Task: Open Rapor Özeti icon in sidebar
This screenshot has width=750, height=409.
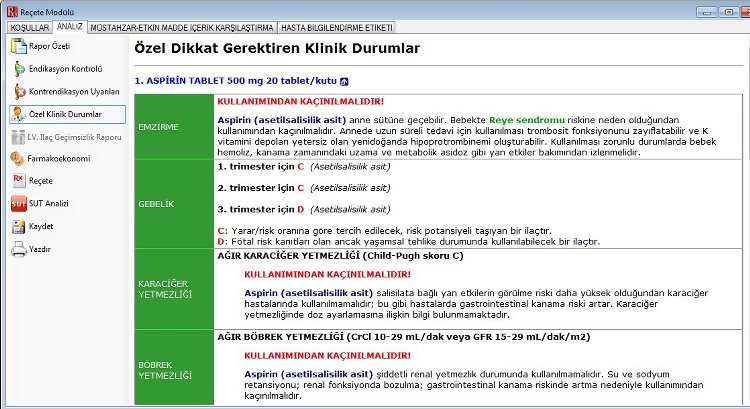Action: click(x=19, y=46)
